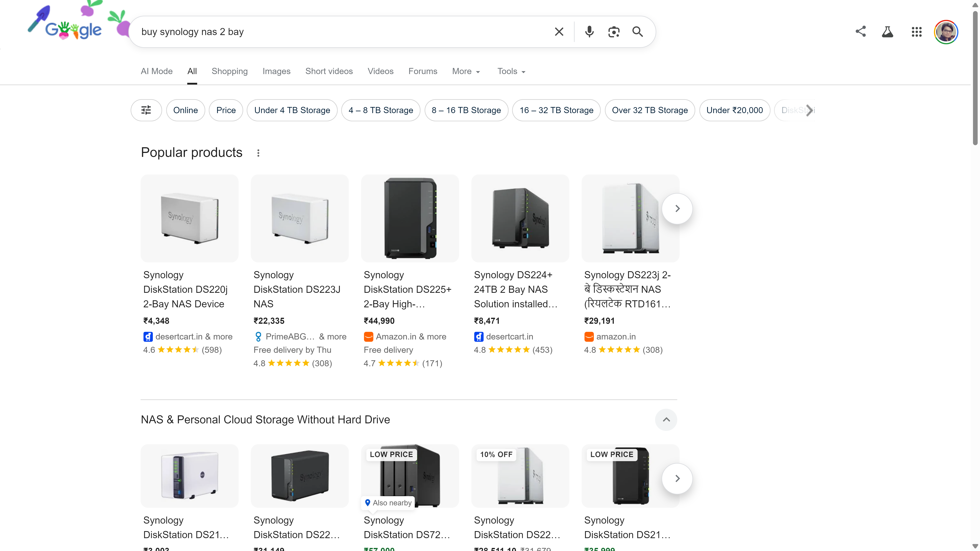The image size is (980, 551).
Task: Click the 4.6 rating with 598 reviews
Action: coord(183,350)
